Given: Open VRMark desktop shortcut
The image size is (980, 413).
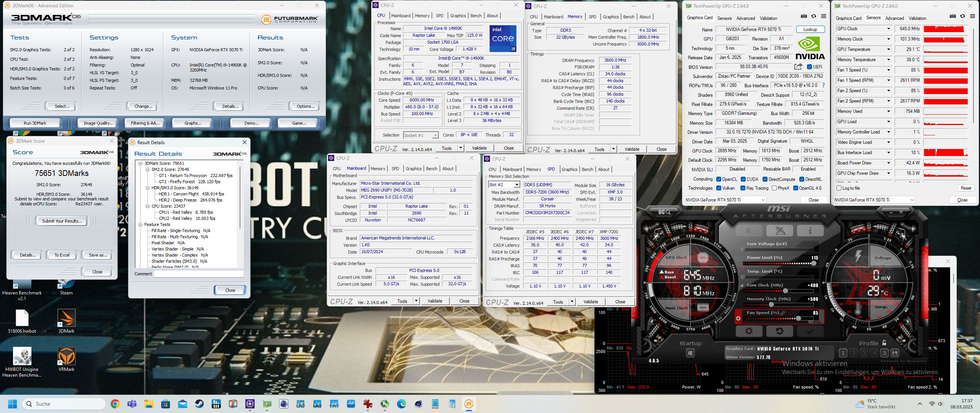Looking at the screenshot, I should point(66,360).
